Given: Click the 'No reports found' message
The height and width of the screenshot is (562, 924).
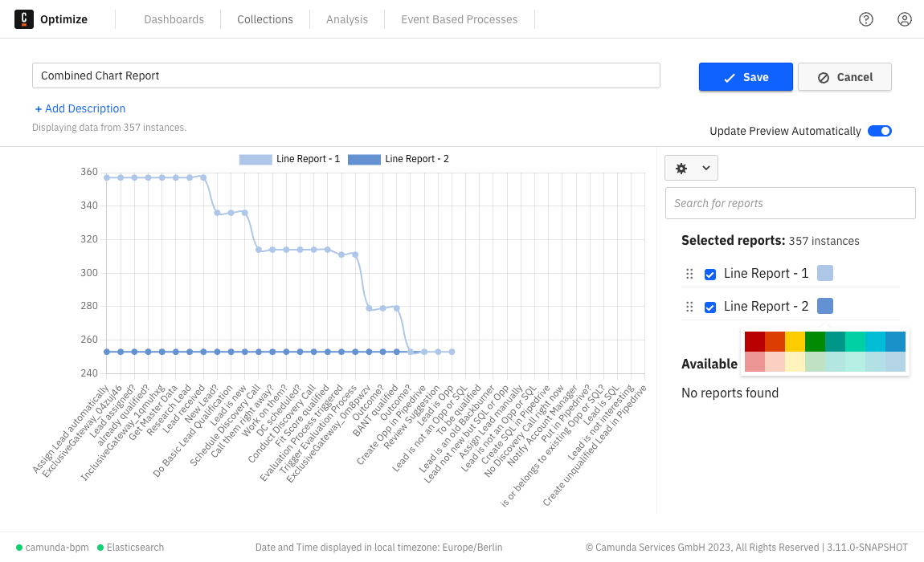Looking at the screenshot, I should pos(730,393).
